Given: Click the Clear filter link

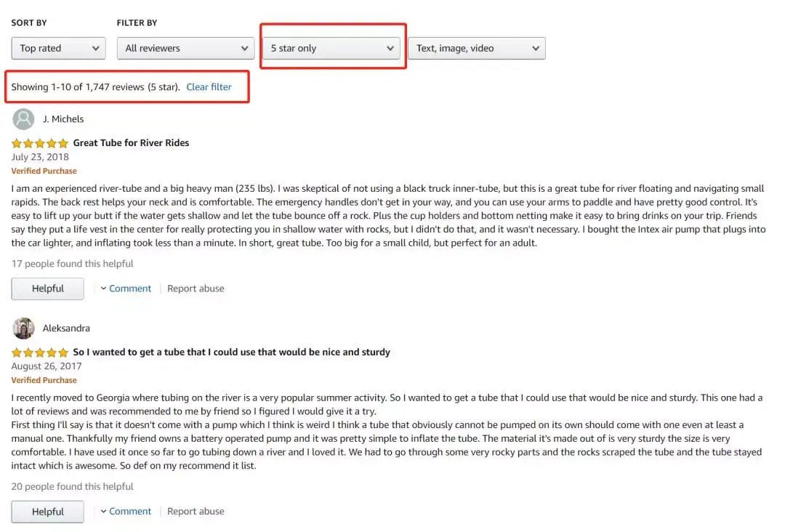Looking at the screenshot, I should click(209, 87).
